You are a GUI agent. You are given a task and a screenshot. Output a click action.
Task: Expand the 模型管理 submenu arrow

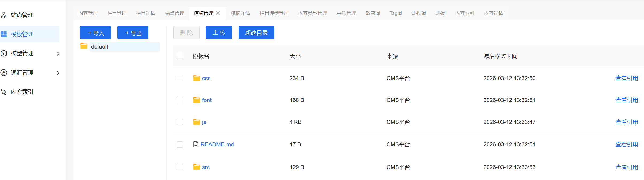click(58, 53)
